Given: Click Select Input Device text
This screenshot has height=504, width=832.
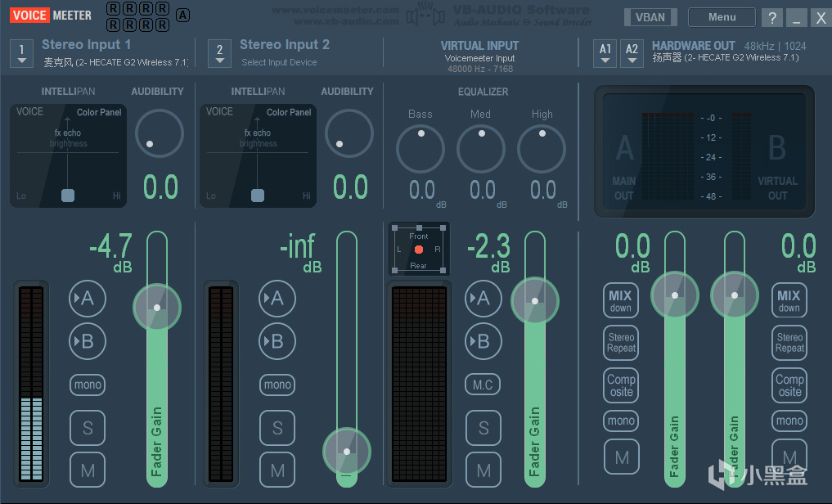Looking at the screenshot, I should point(279,62).
